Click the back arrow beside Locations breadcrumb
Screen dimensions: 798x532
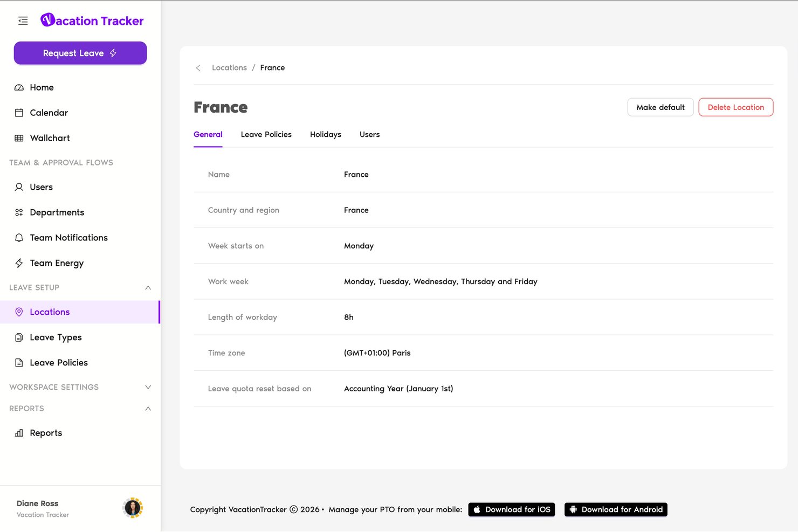coord(198,68)
